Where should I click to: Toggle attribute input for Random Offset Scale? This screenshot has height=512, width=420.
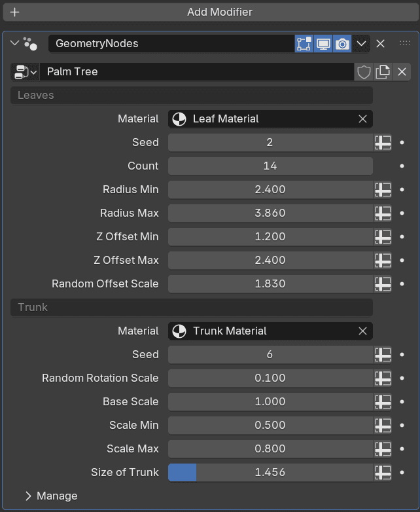coord(383,284)
